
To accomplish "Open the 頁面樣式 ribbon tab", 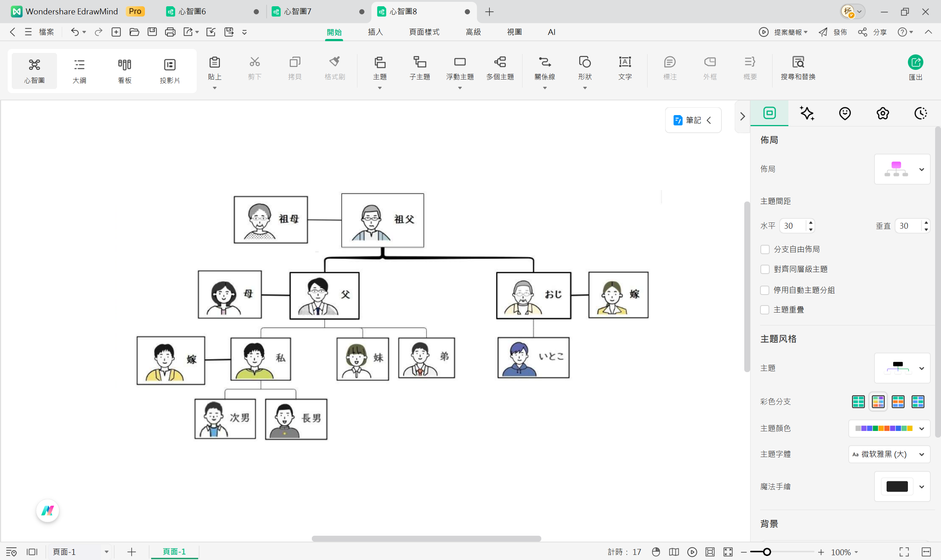I will tap(424, 32).
